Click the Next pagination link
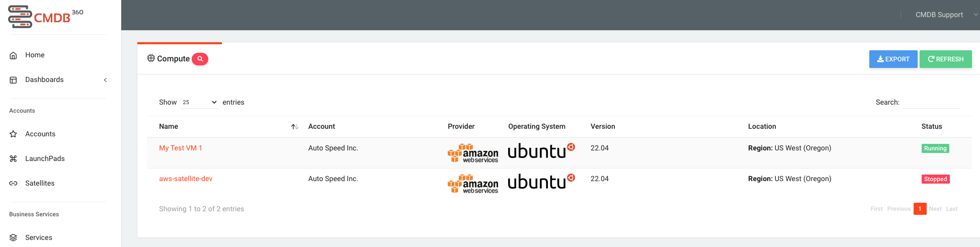This screenshot has width=980, height=247. click(x=935, y=209)
